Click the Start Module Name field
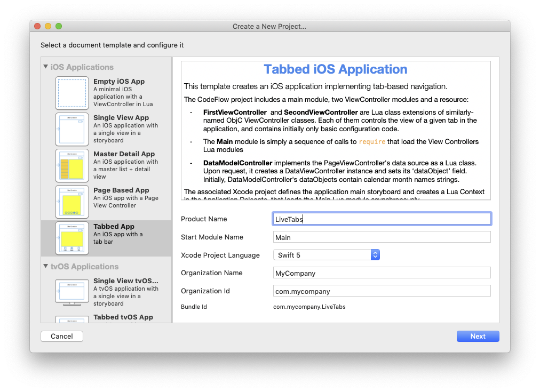Image resolution: width=540 pixels, height=392 pixels. coord(382,237)
